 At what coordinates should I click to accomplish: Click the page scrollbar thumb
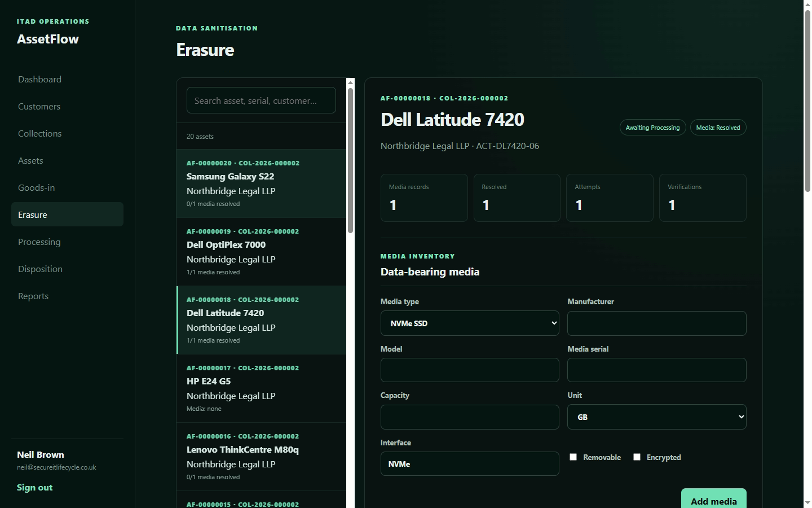(x=807, y=102)
